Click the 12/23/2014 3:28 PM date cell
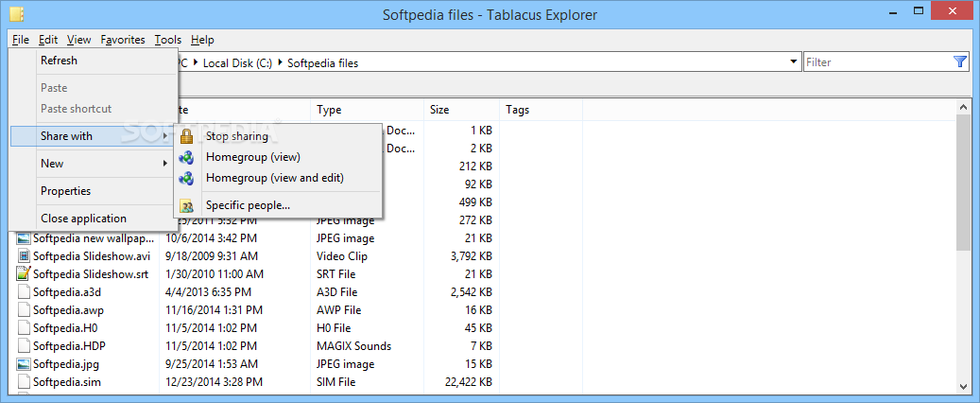980x403 pixels. 214,382
